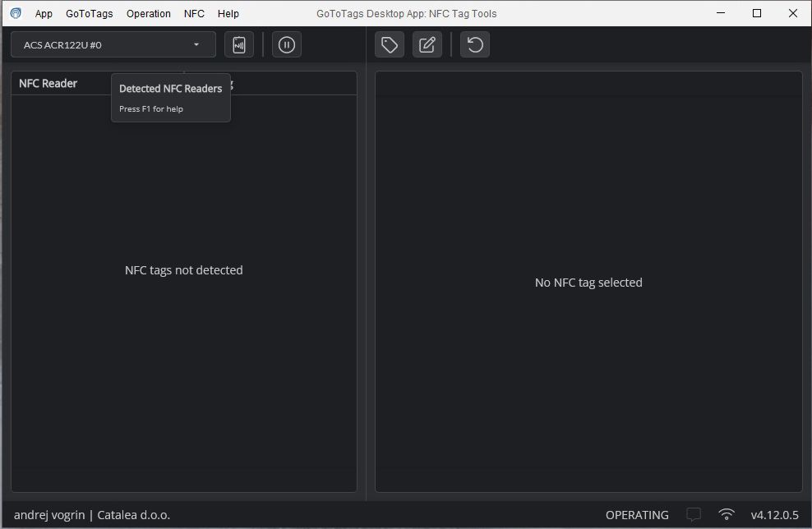
Task: Open the ACS ACR122U #0 reader dropdown
Action: pos(113,44)
